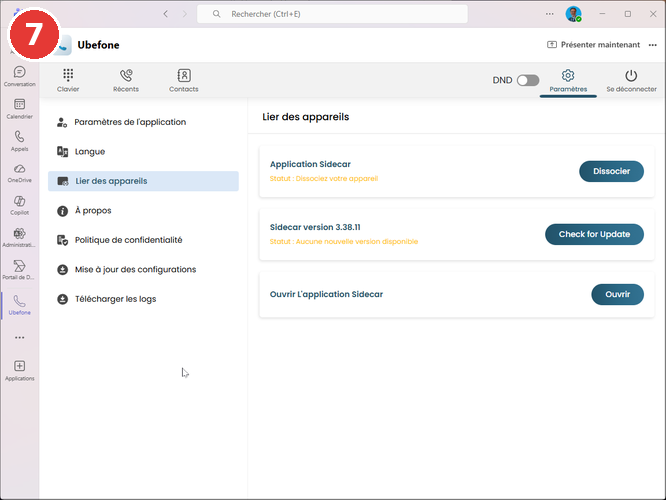Click the Dissocier button
666x500 pixels.
611,171
